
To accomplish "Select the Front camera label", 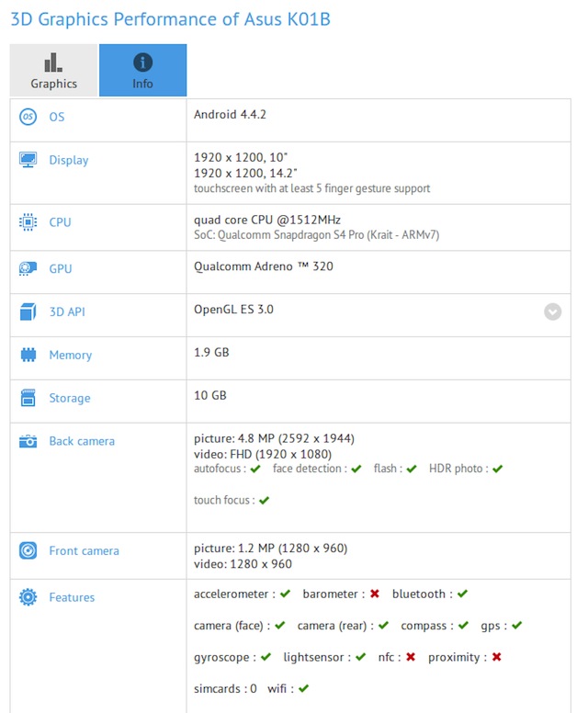I will [x=85, y=550].
